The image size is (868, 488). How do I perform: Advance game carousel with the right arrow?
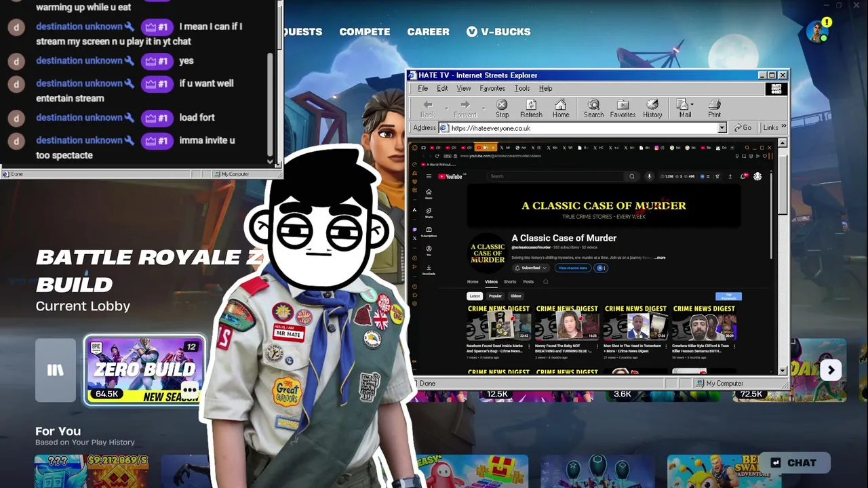click(x=831, y=370)
